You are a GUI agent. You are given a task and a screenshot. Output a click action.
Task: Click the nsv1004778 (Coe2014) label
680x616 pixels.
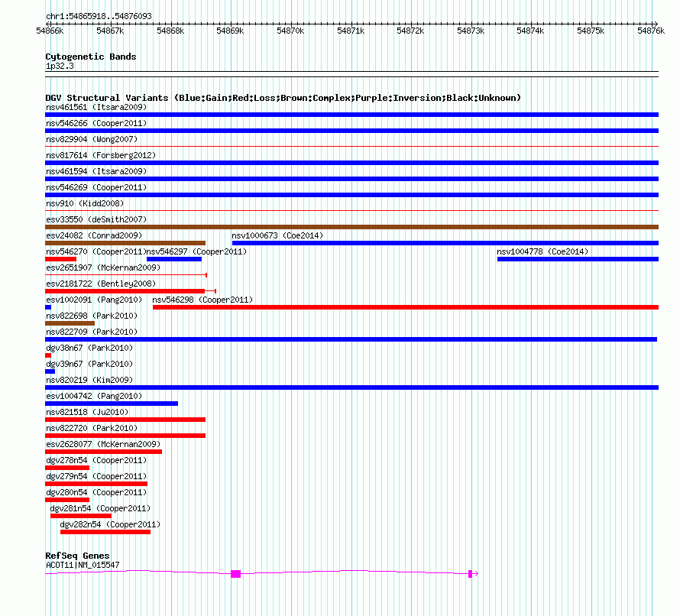[x=542, y=251]
